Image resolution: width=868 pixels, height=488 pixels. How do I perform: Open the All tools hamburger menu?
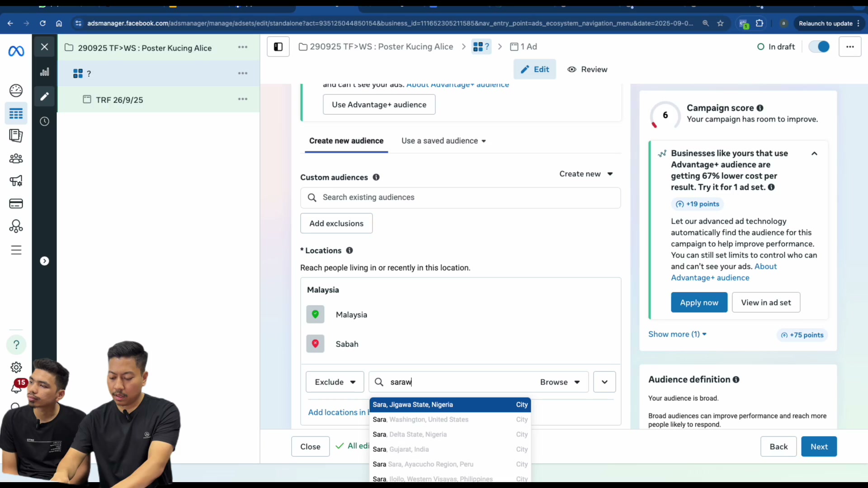coord(16,250)
